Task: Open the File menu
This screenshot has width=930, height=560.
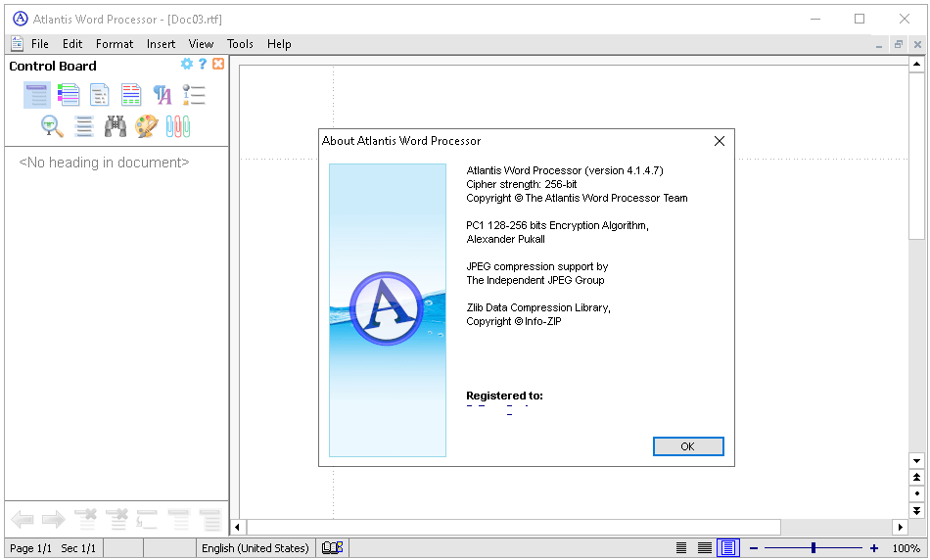Action: (x=40, y=44)
